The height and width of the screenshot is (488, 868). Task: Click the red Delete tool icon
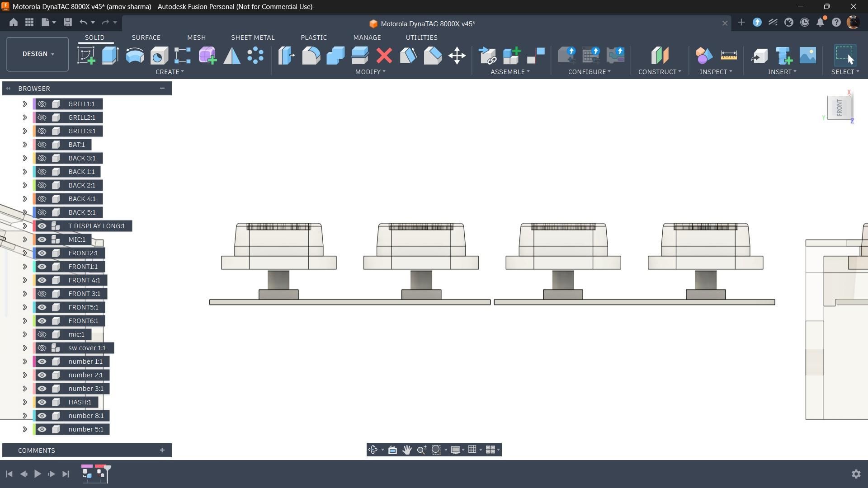(384, 56)
